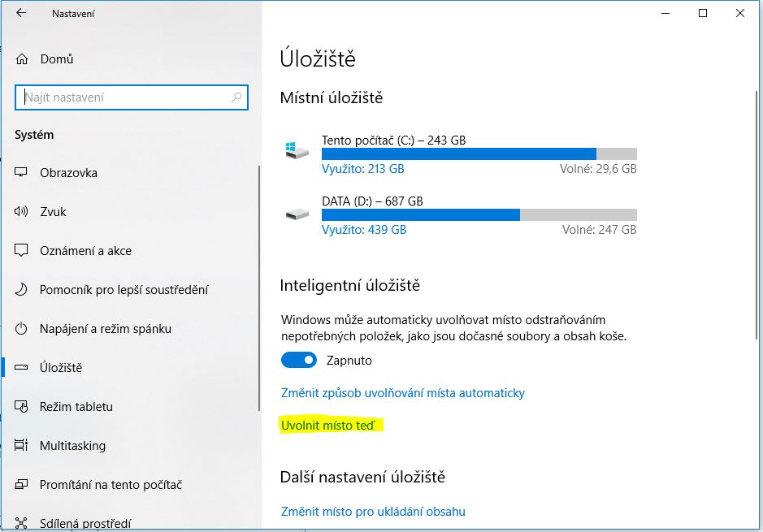Screen dimensions: 763x532
Task: Open the Režim tabletu icon
Action: coord(21,406)
